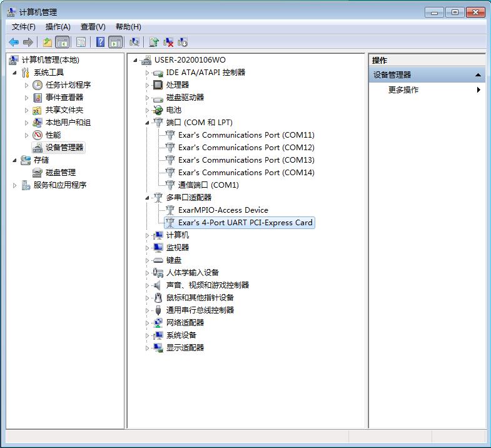Screen dimensions: 491x448
Task: Select 磁盘管理 in the left tree
Action: tap(60, 173)
